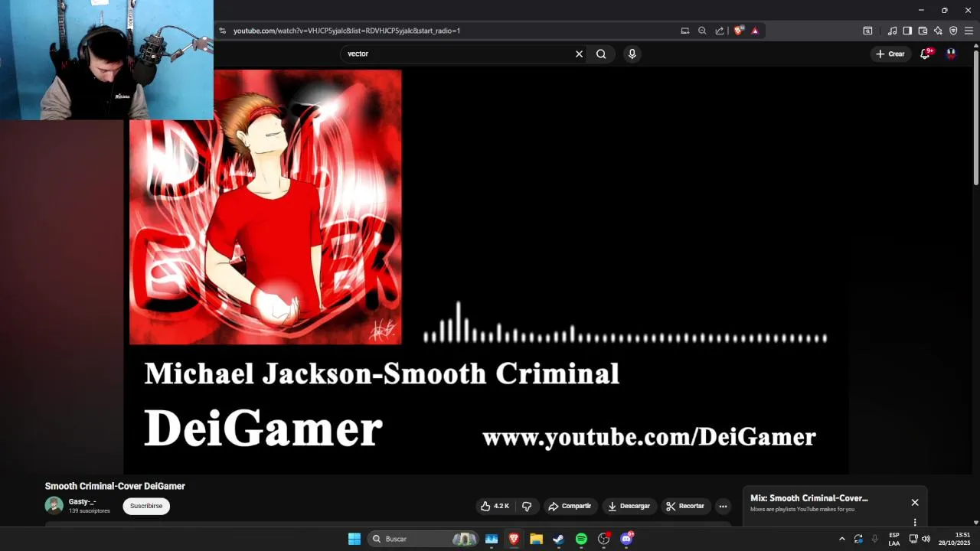Click the ESP LAA language indicator
The width and height of the screenshot is (980, 551).
pos(894,539)
